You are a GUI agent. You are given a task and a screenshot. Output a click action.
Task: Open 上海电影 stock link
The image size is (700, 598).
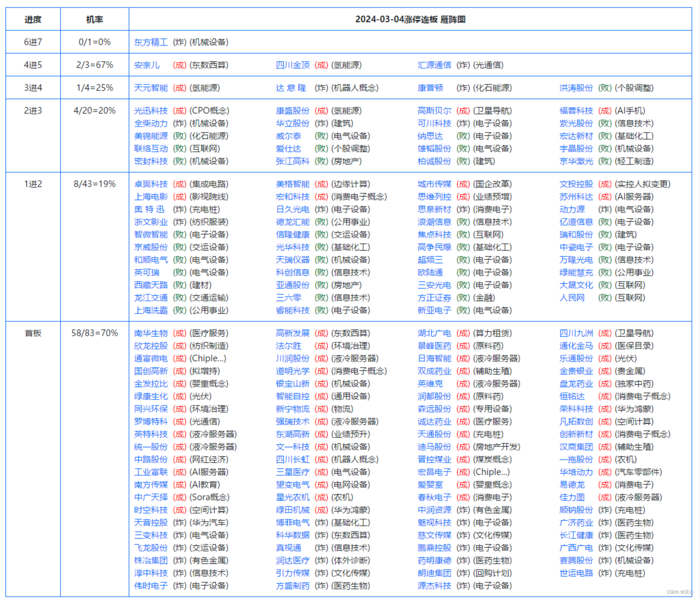coord(151,197)
